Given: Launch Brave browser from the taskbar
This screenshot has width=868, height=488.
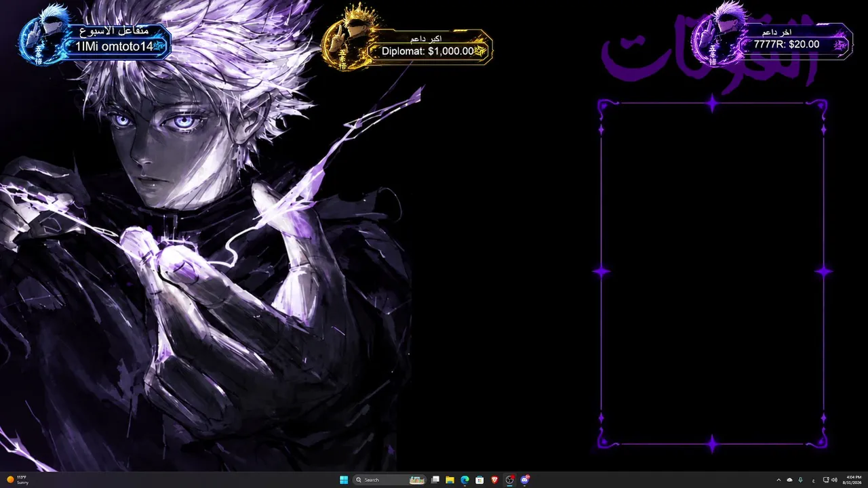Looking at the screenshot, I should click(494, 480).
